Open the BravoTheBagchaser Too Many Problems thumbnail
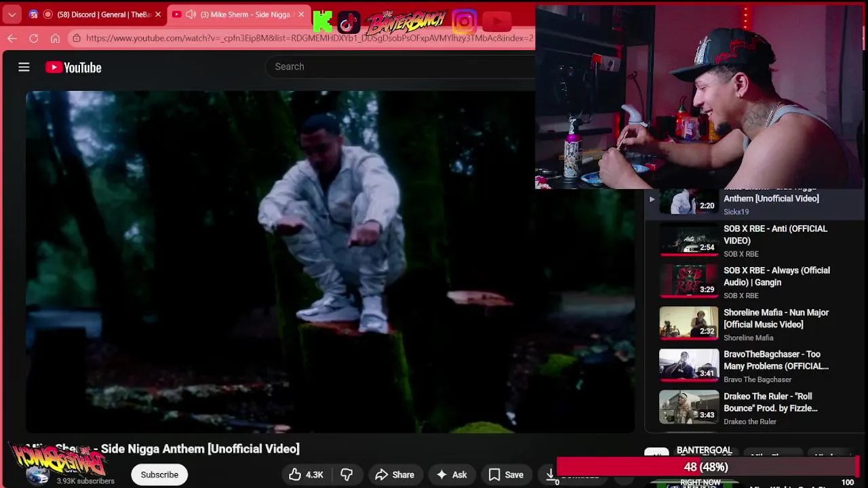The height and width of the screenshot is (488, 868). 689,365
